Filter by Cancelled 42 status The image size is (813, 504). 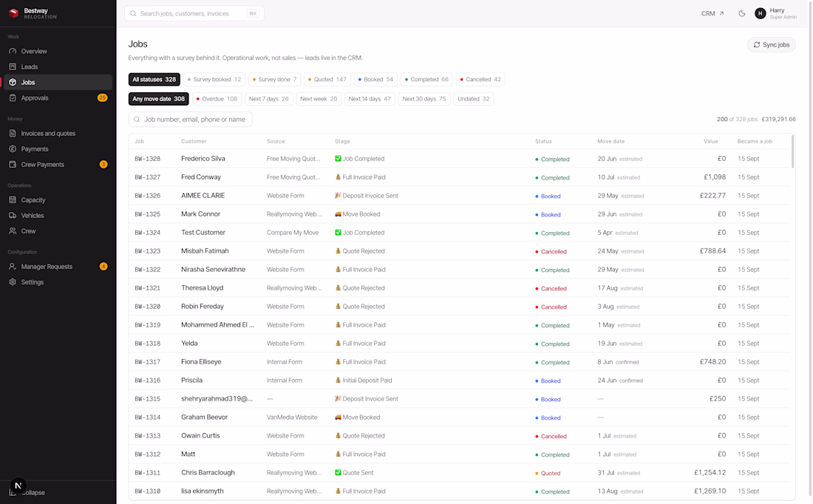(x=480, y=79)
